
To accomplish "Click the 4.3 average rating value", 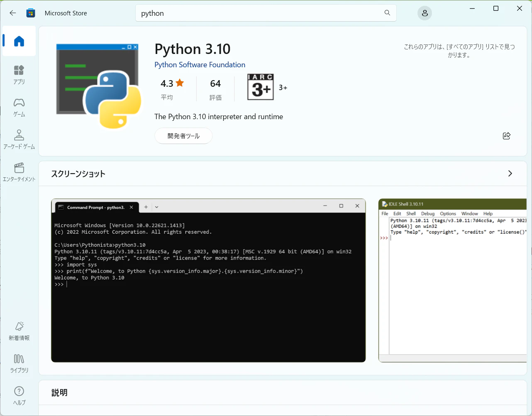I will point(167,83).
